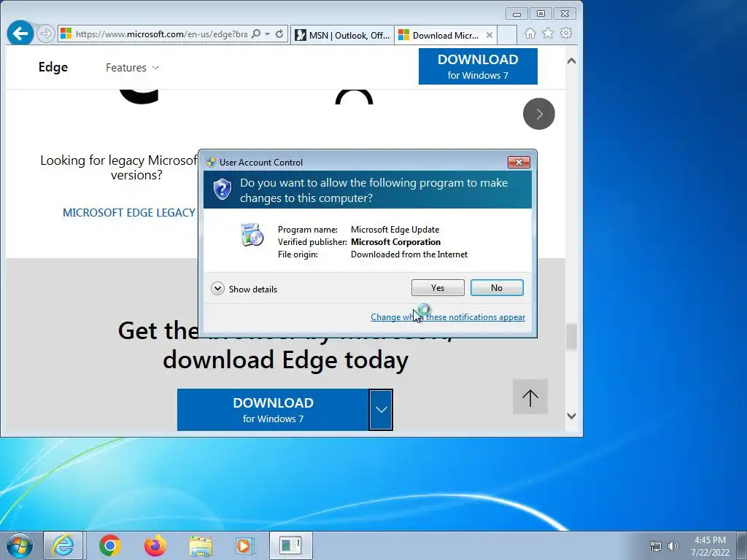Open a new blank tab
Screen dimensions: 747x560
507,35
